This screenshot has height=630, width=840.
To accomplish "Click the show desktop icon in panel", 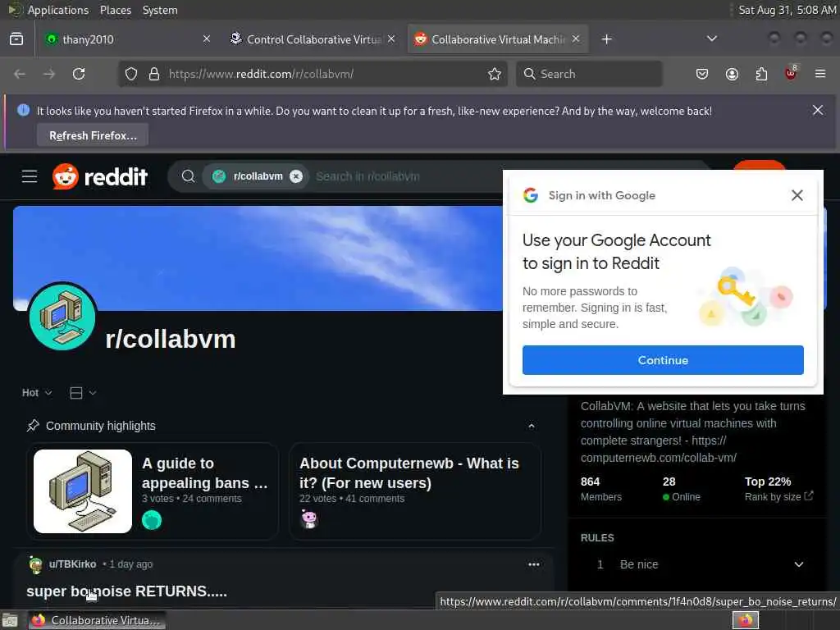I will [10, 620].
